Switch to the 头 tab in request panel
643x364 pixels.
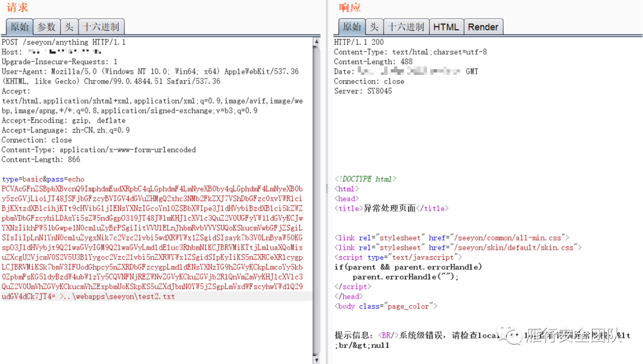tap(69, 27)
